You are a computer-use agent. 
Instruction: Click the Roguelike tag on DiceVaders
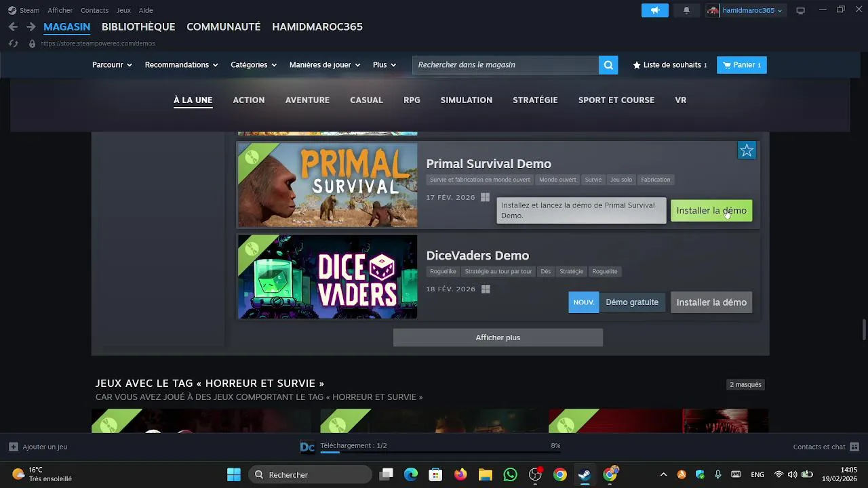(x=443, y=271)
